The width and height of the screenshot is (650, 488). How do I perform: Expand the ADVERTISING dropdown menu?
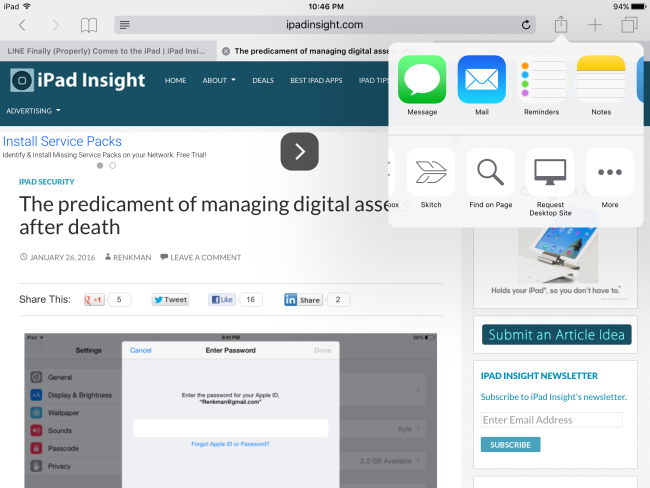point(33,111)
